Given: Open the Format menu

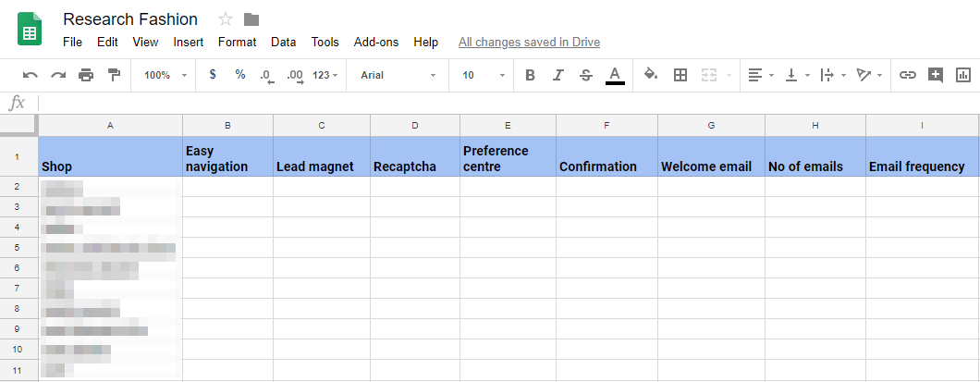Looking at the screenshot, I should [x=237, y=42].
